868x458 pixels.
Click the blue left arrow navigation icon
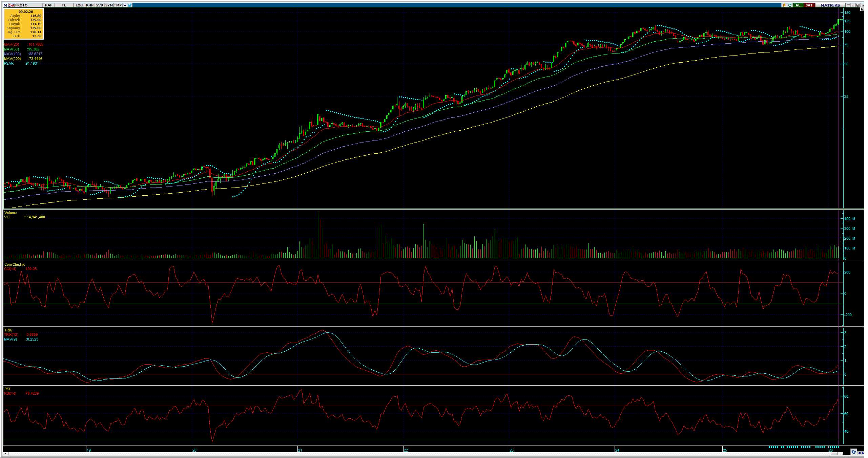point(860,453)
